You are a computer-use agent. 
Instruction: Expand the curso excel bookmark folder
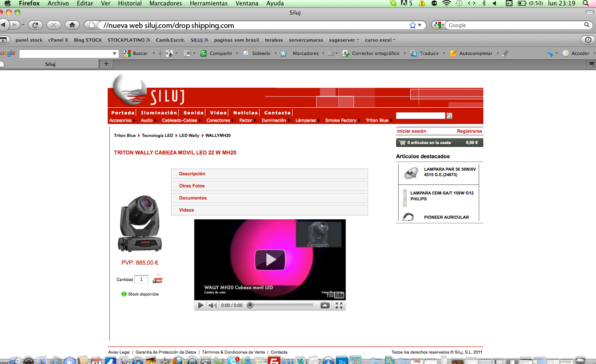point(380,40)
